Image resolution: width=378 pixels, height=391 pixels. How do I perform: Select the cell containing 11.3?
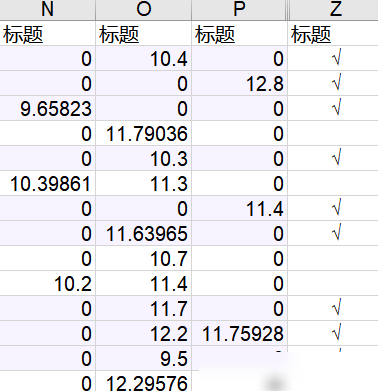[x=143, y=183]
